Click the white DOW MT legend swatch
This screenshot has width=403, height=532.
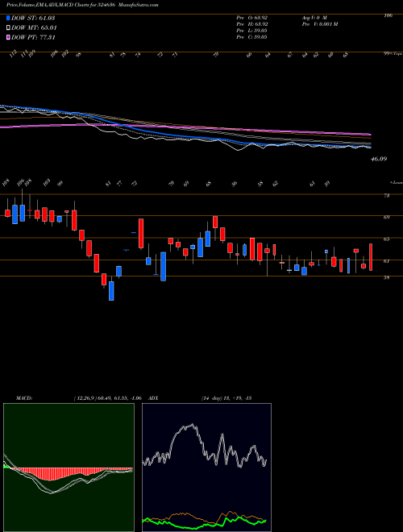(9, 28)
